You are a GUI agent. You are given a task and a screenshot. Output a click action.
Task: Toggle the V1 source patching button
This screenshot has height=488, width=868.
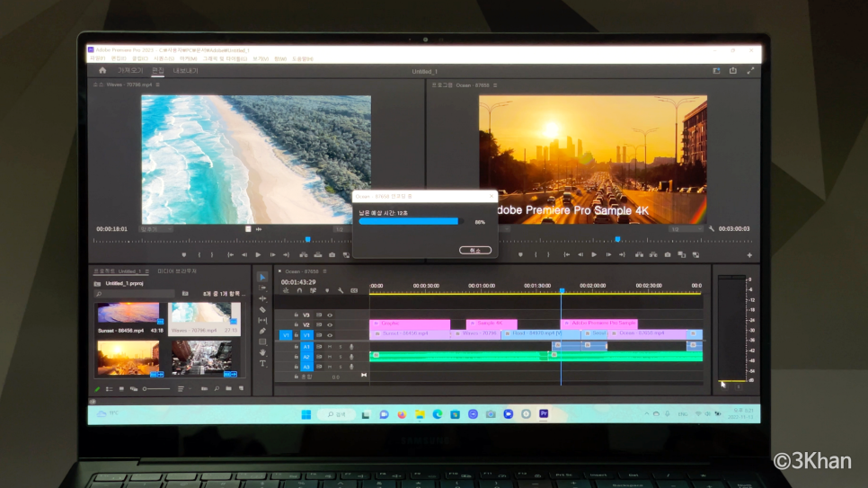coord(285,335)
